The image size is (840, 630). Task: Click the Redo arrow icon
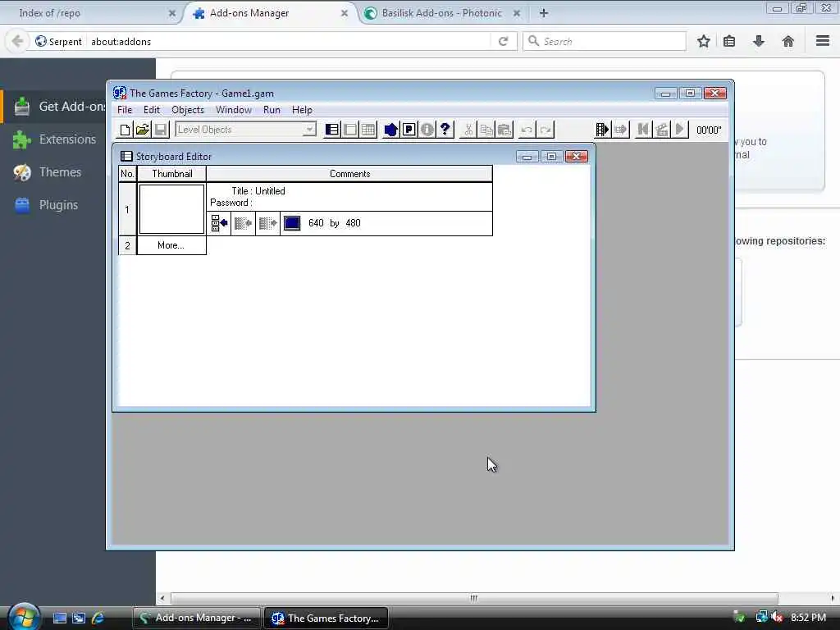(546, 130)
